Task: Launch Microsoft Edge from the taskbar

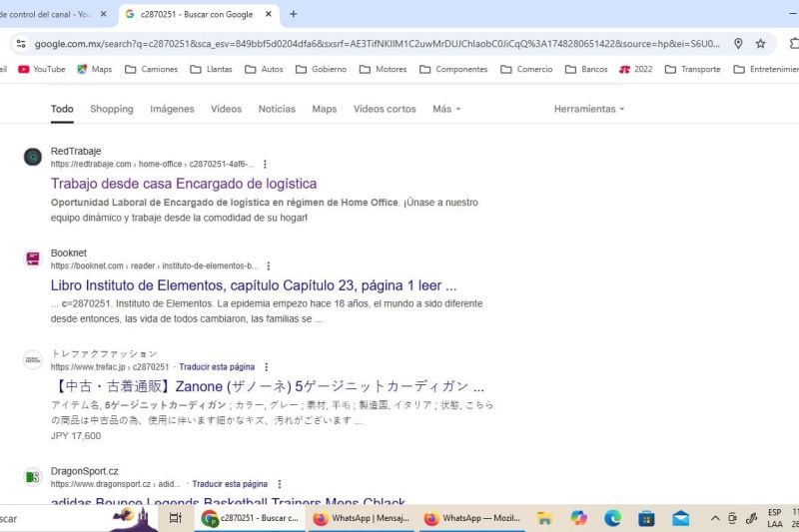Action: click(612, 518)
